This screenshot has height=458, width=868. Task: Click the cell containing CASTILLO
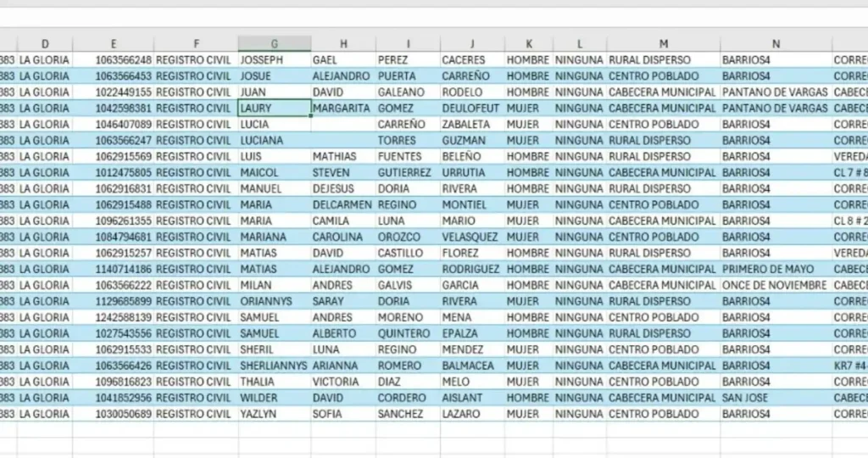click(408, 253)
